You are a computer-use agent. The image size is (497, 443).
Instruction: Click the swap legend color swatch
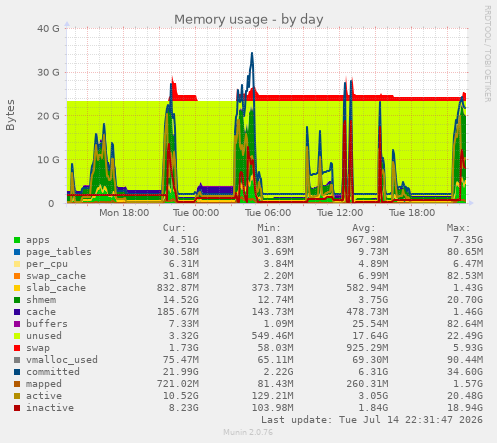click(17, 348)
